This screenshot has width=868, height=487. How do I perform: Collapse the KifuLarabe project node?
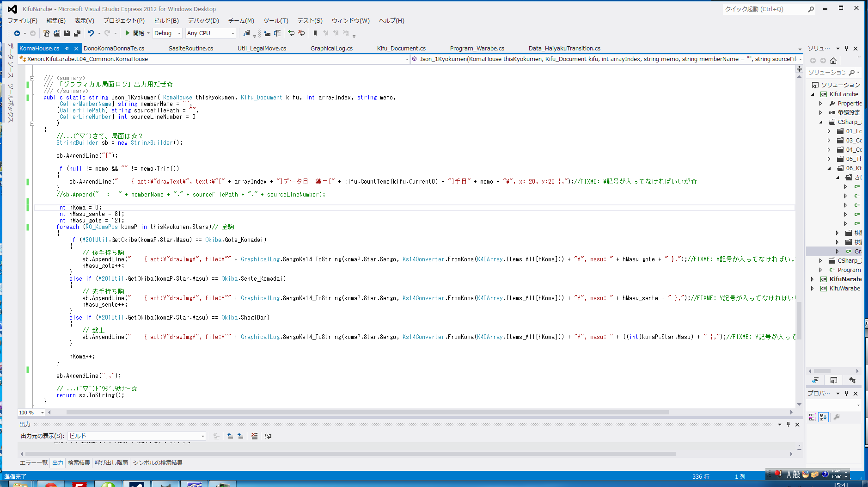click(x=813, y=94)
